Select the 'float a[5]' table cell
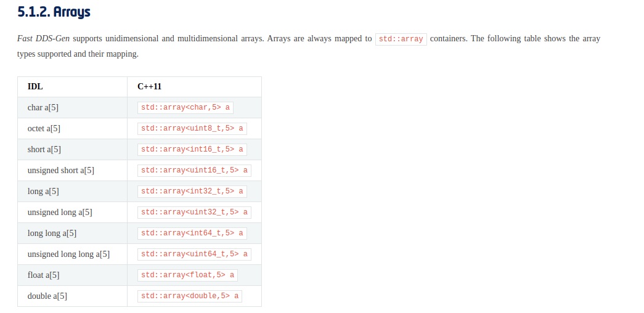Viewport: 644px width, 313px height. click(72, 275)
